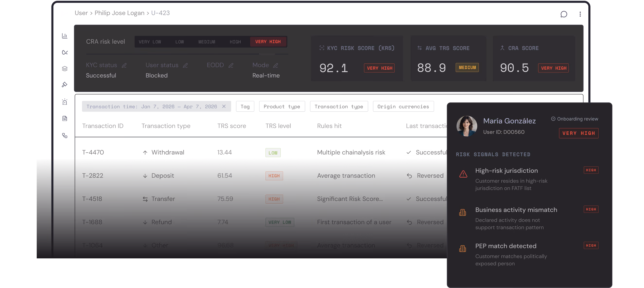Open transaction T-1688

point(92,222)
